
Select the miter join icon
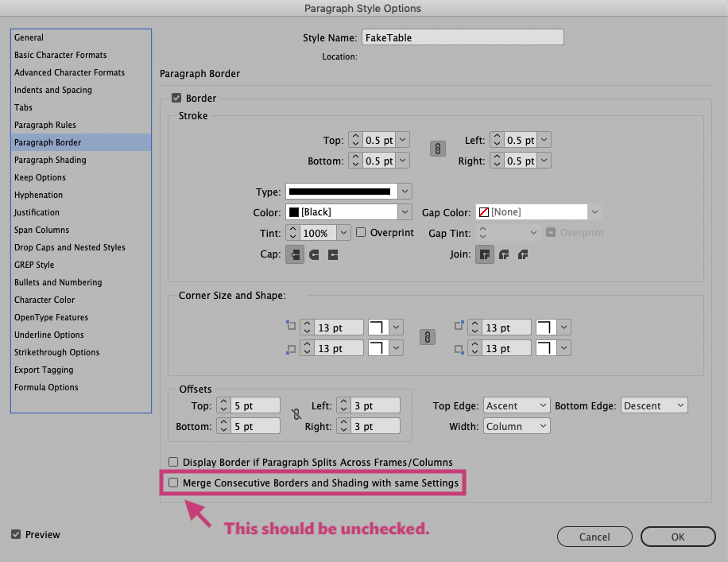point(484,255)
